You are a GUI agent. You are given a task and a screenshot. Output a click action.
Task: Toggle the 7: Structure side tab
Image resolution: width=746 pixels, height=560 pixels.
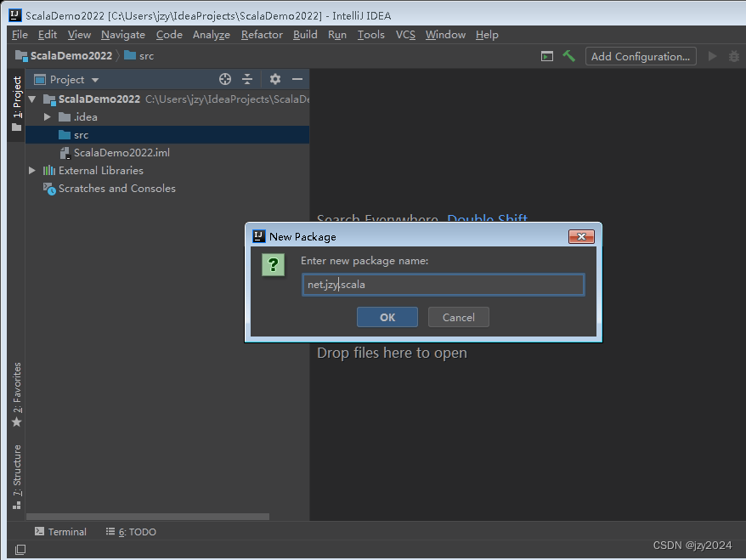(x=17, y=477)
